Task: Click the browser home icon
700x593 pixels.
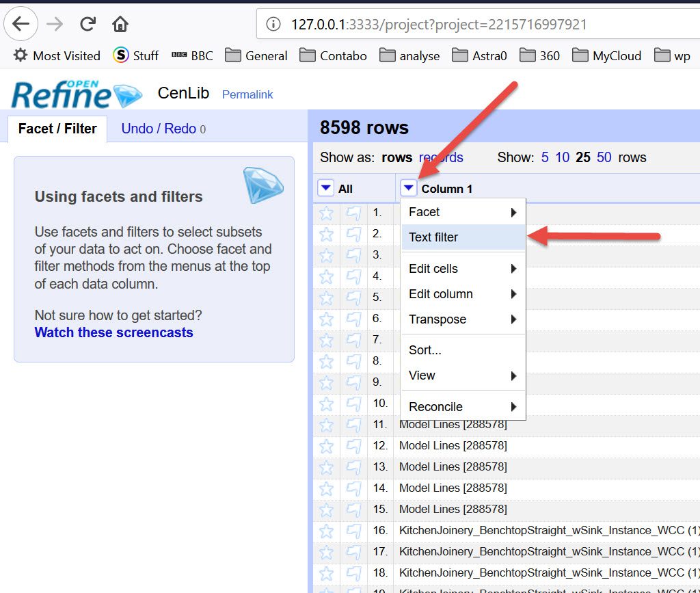Action: pyautogui.click(x=120, y=25)
